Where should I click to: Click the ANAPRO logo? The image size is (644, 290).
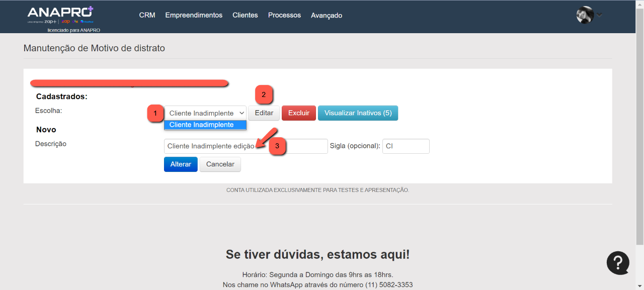click(60, 15)
